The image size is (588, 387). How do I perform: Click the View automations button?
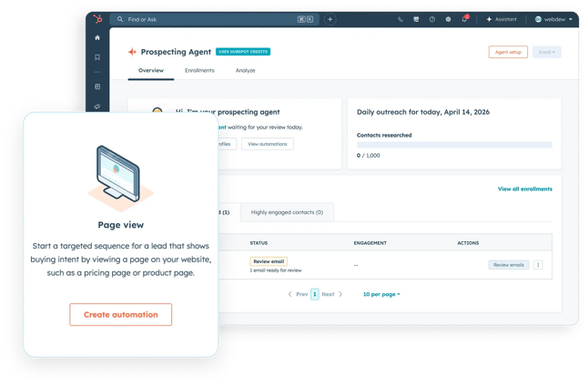268,144
